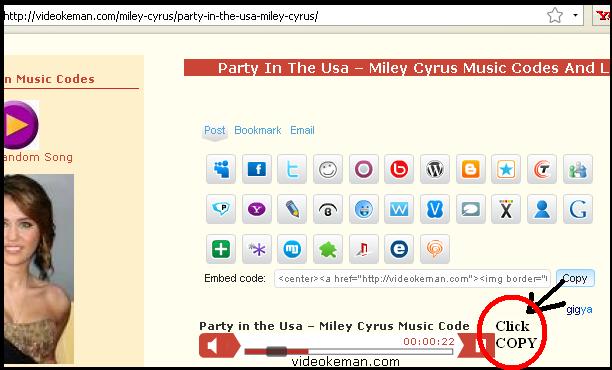Image resolution: width=612 pixels, height=370 pixels.
Task: Click the blue person silhouette icon
Action: click(x=542, y=209)
